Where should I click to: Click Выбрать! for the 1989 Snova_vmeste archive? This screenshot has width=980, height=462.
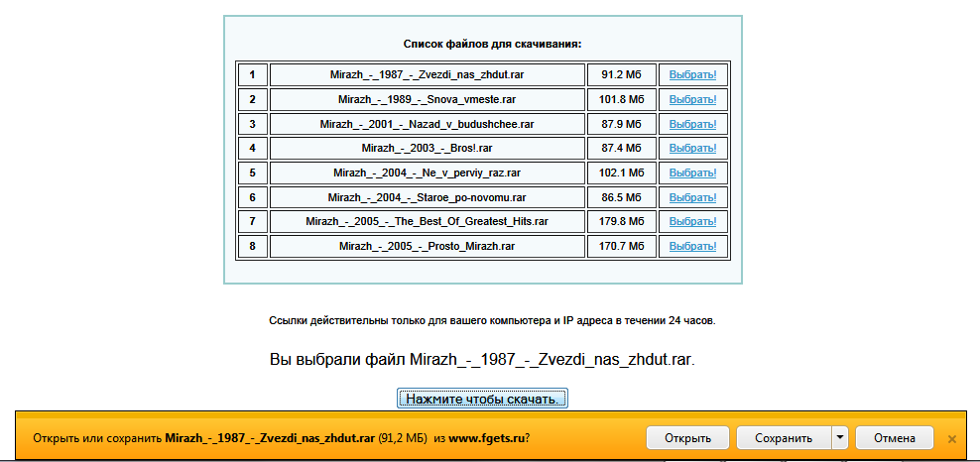click(692, 99)
